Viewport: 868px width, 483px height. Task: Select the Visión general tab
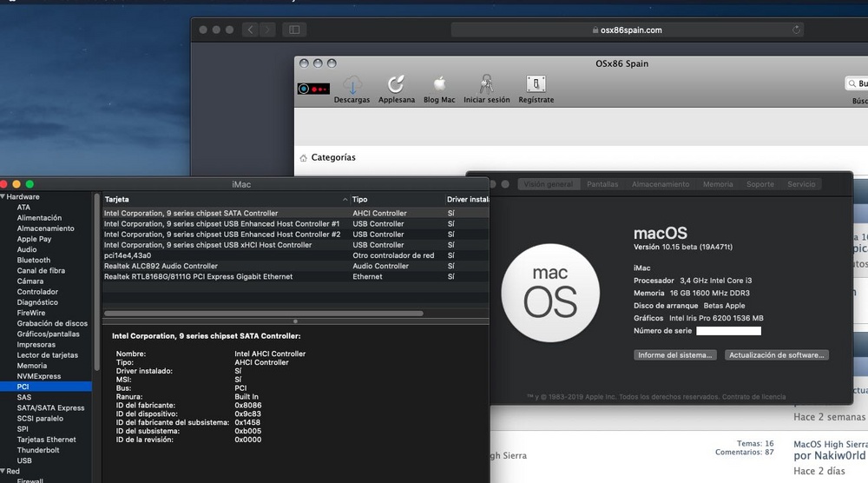[548, 184]
